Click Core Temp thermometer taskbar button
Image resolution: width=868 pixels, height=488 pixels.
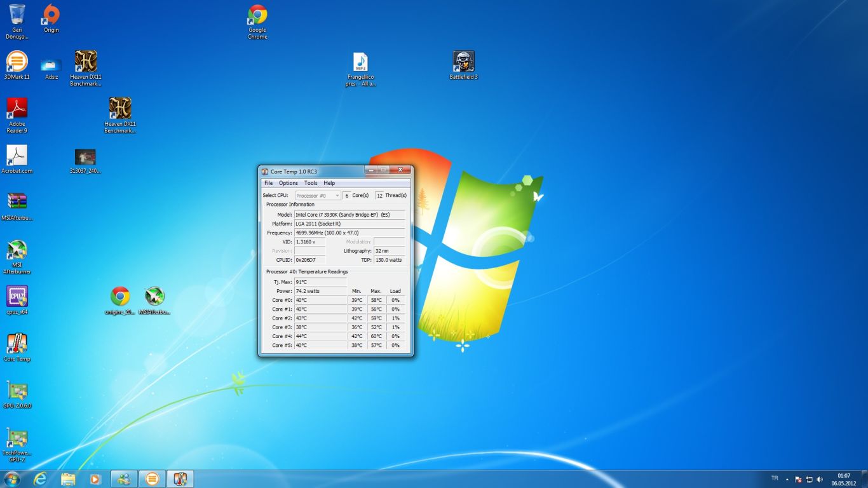[x=180, y=478]
